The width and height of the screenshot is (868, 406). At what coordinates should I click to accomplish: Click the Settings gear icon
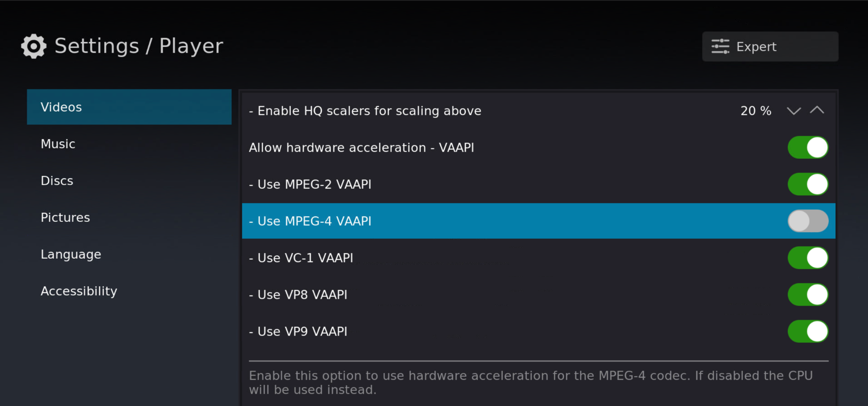point(33,46)
